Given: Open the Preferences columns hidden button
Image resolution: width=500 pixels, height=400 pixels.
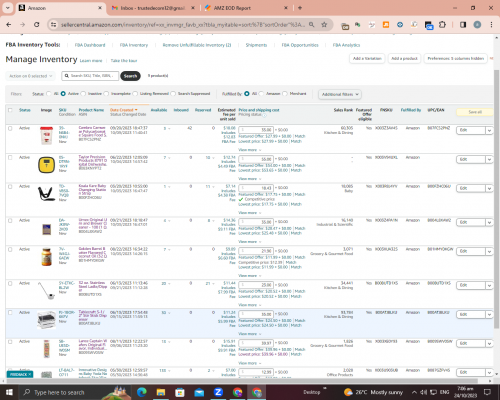Looking at the screenshot, I should click(456, 59).
